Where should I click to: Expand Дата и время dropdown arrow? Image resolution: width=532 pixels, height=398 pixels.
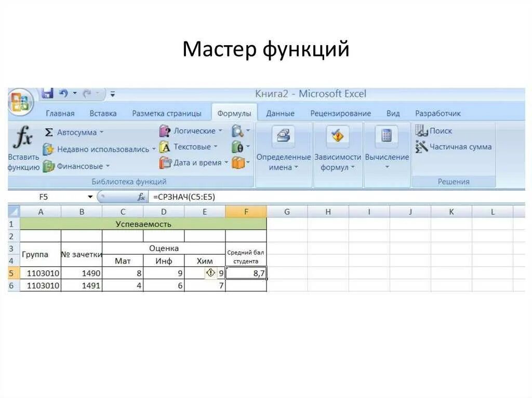tap(226, 162)
